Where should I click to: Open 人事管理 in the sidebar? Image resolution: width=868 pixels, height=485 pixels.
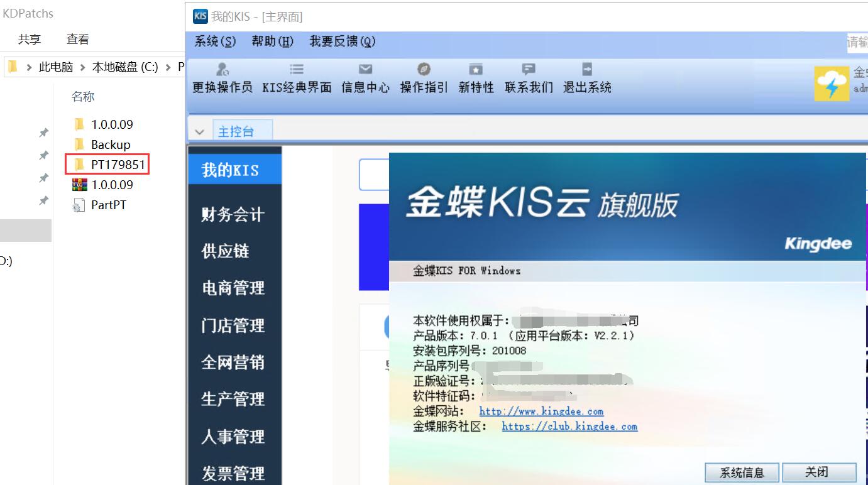pyautogui.click(x=234, y=436)
